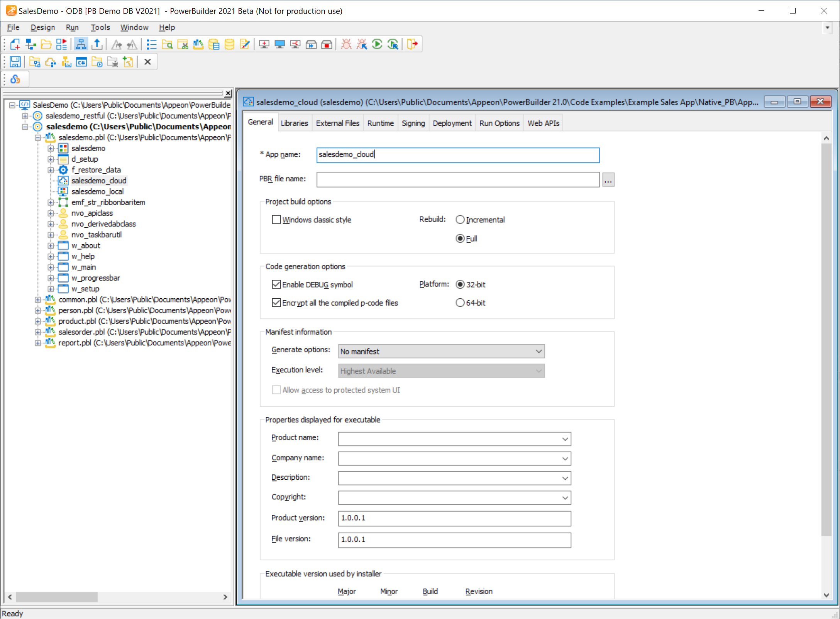Open the Window menu

tap(134, 27)
